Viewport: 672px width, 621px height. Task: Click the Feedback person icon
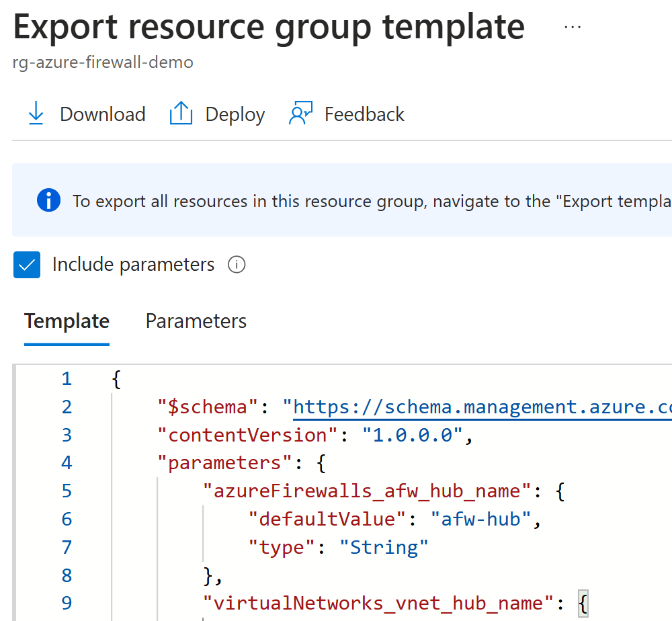coord(300,114)
